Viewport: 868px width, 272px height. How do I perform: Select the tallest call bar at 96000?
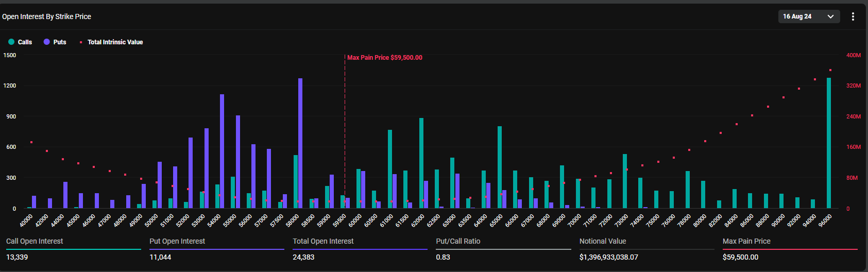click(x=829, y=143)
